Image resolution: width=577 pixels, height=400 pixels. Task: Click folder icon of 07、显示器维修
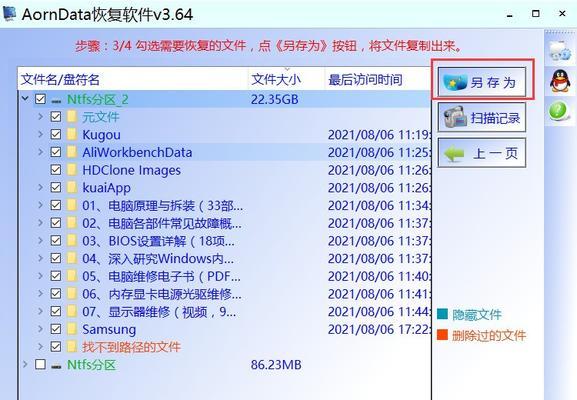coord(72,311)
